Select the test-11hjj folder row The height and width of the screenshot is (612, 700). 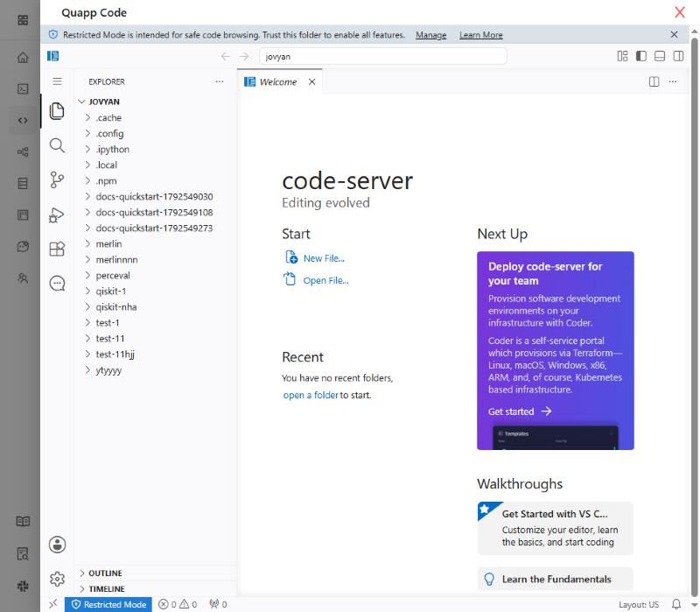[x=156, y=355]
